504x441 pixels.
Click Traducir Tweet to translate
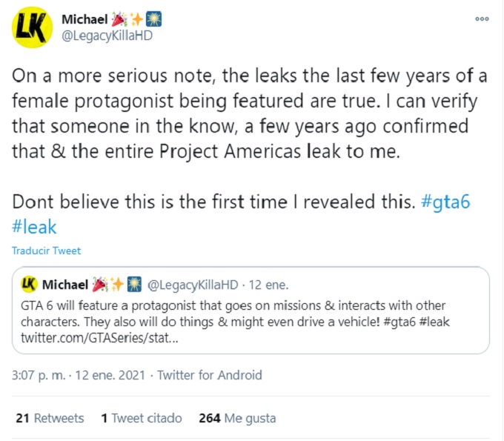click(x=46, y=251)
